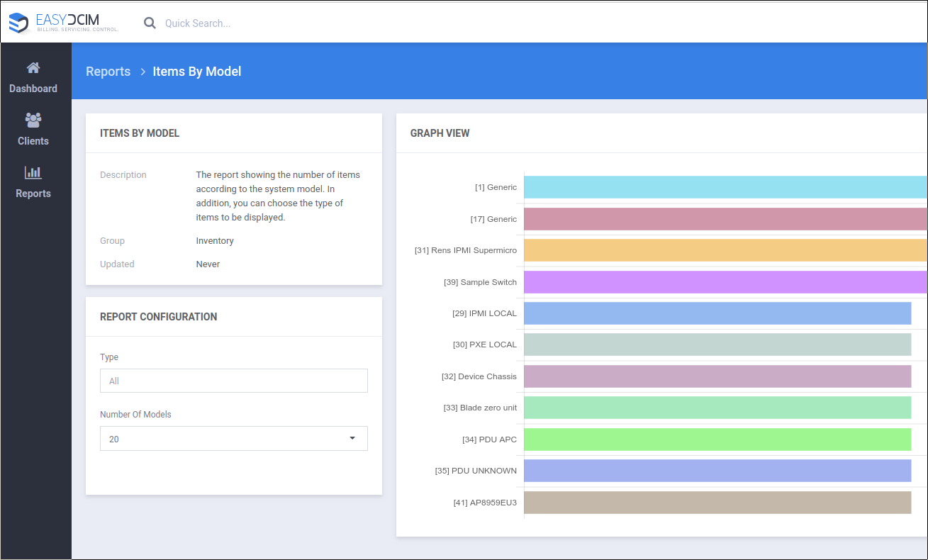Click the REPORT CONFIGURATION heading
928x560 pixels.
(x=159, y=317)
